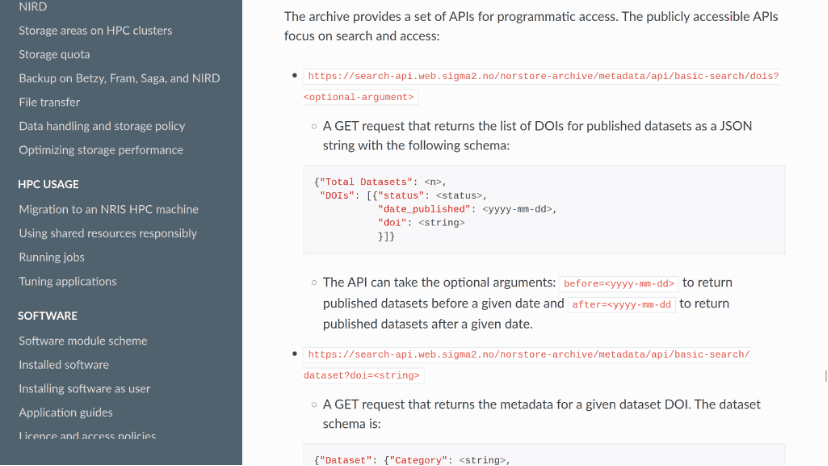
Task: Open Using shared resources responsibly
Action: pos(108,234)
